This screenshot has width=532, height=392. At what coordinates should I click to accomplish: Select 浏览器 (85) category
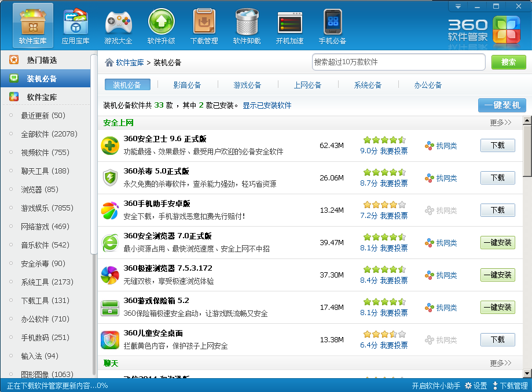pos(40,190)
